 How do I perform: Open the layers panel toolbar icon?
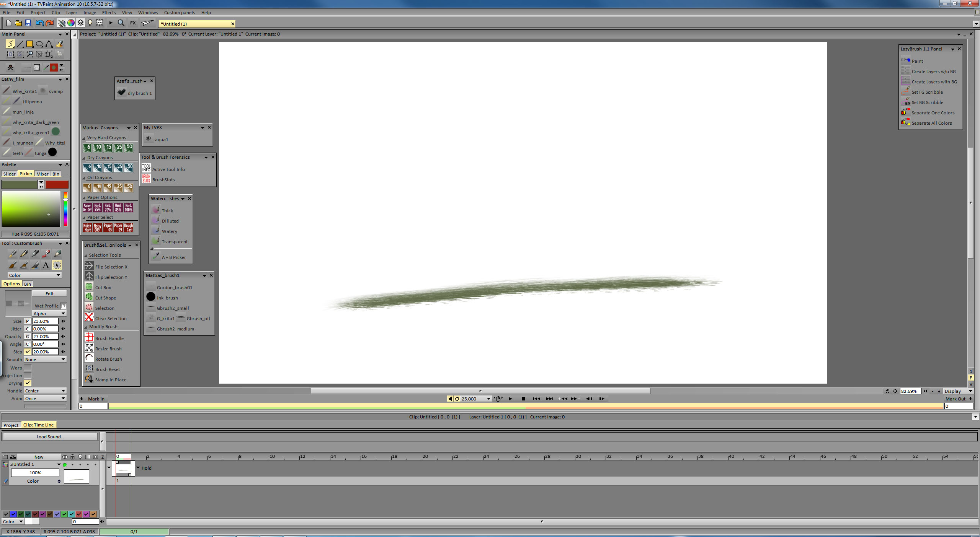80,23
